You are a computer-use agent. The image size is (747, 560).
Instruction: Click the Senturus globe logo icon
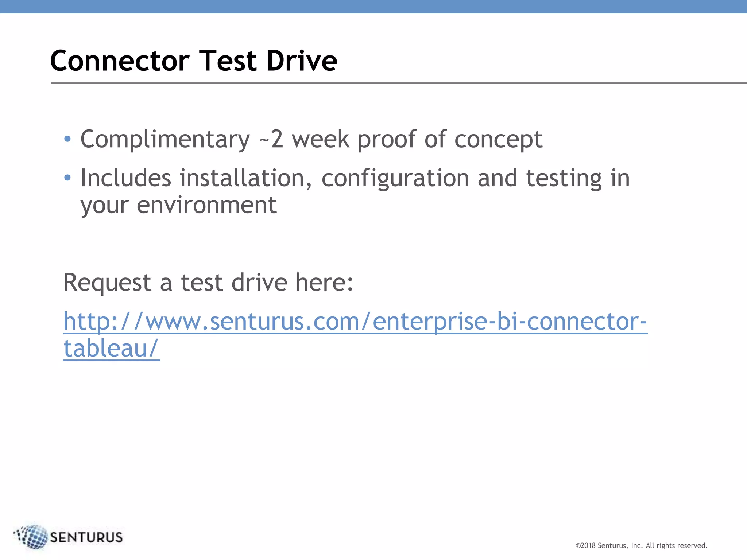pos(33,537)
